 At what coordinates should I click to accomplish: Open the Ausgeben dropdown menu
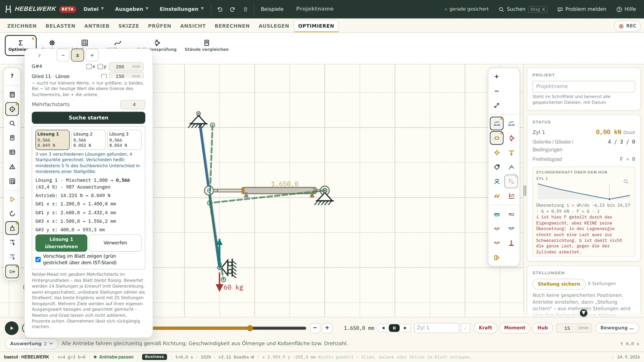[132, 9]
